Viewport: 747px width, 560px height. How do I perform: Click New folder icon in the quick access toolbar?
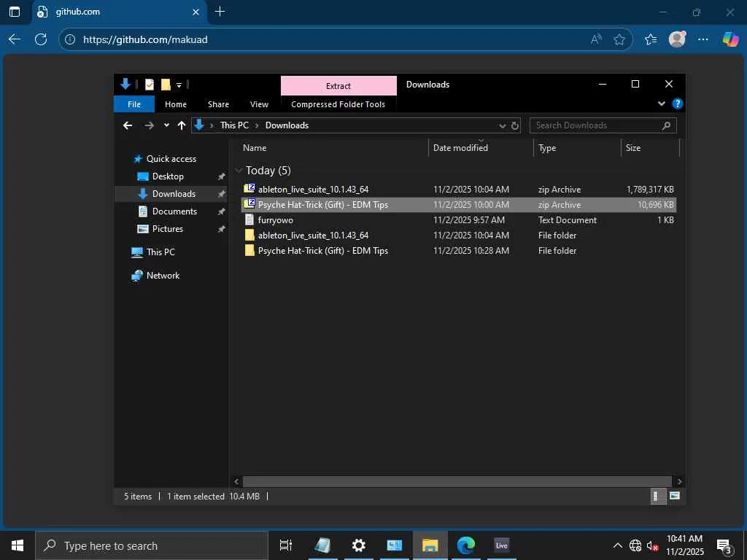click(166, 85)
